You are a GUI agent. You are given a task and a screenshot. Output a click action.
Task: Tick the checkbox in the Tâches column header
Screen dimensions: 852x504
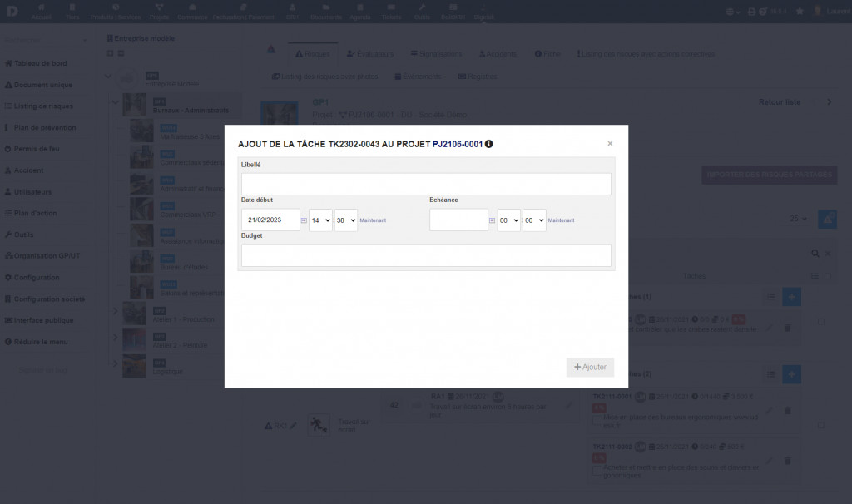tap(828, 276)
